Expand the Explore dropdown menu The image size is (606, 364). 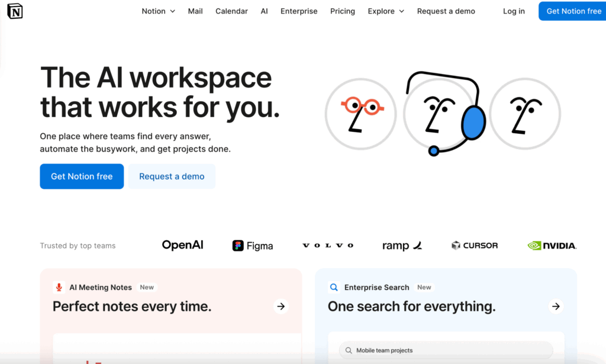386,11
